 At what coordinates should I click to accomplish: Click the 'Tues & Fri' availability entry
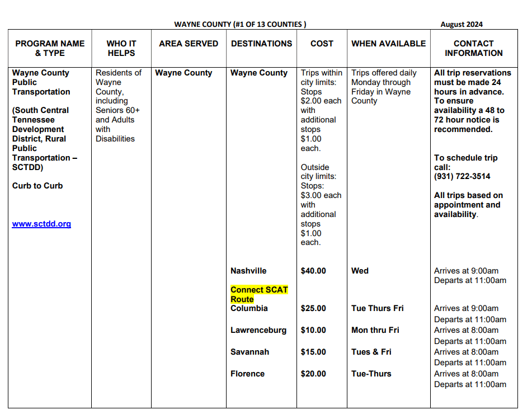click(x=371, y=352)
